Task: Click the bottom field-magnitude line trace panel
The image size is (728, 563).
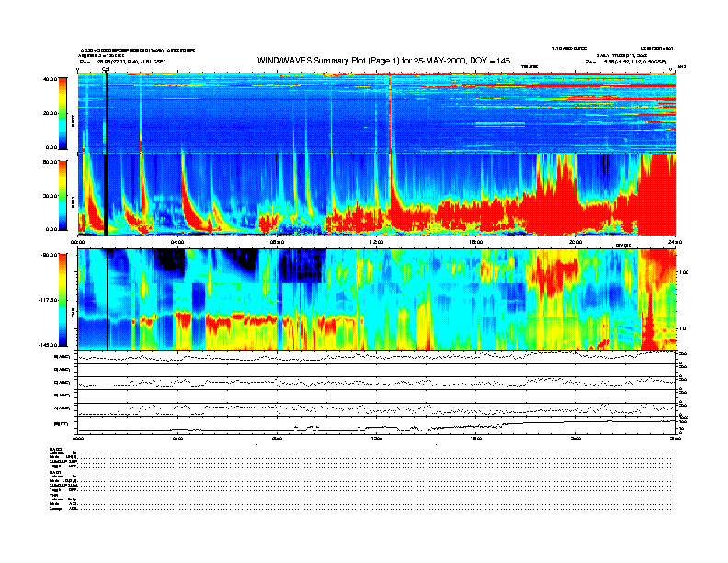Action: [377, 425]
